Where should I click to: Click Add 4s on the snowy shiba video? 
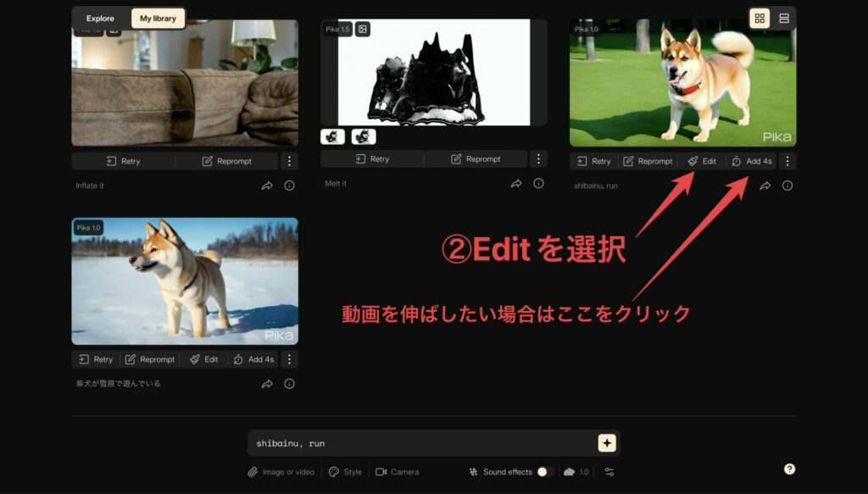tap(254, 358)
